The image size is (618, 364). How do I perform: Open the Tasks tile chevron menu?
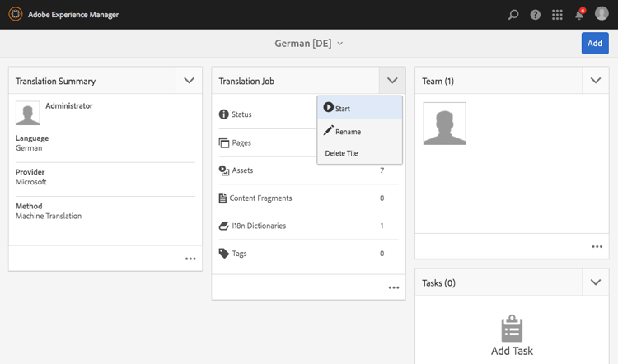(596, 282)
